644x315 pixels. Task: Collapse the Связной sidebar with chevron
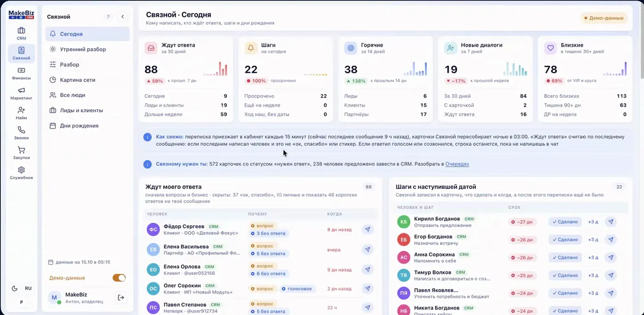[x=123, y=17]
